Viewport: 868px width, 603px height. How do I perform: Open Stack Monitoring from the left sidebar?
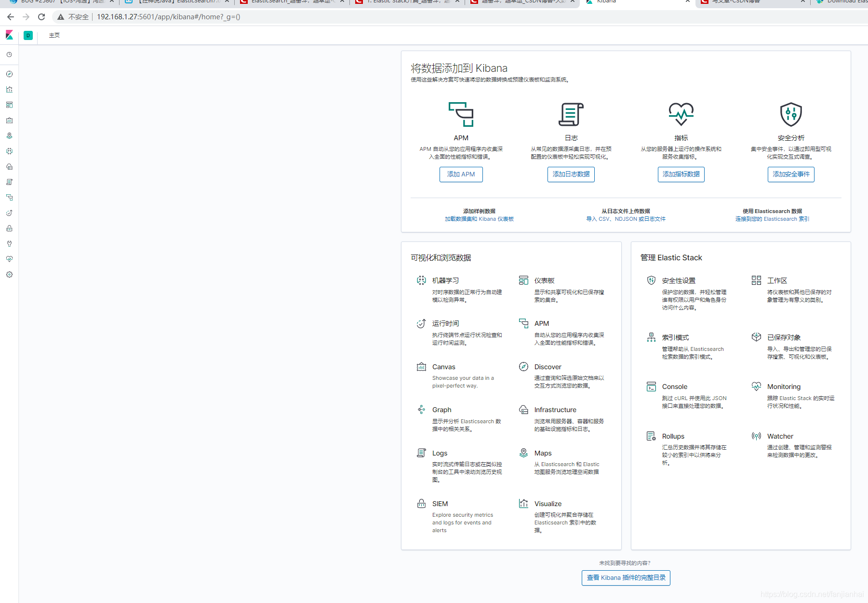click(x=9, y=259)
